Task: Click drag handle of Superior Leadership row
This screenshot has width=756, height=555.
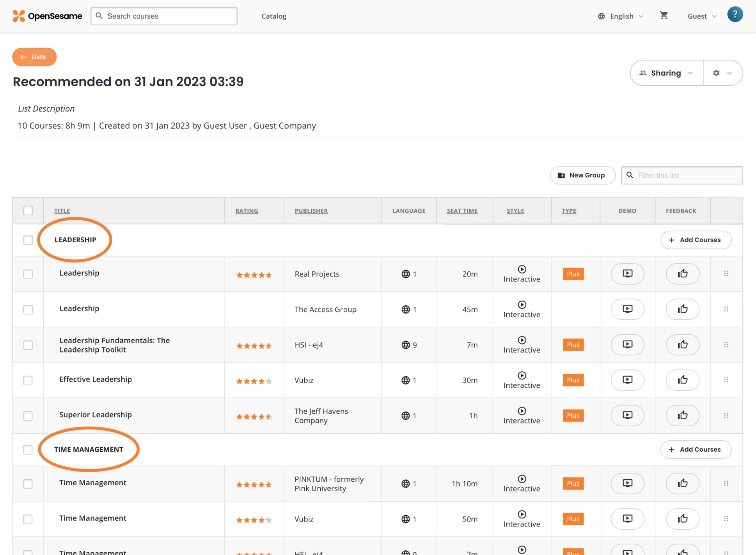Action: 726,415
